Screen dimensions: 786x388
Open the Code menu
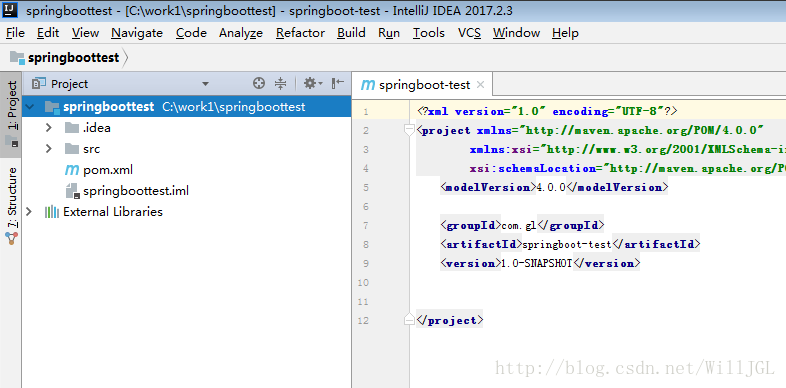[191, 33]
